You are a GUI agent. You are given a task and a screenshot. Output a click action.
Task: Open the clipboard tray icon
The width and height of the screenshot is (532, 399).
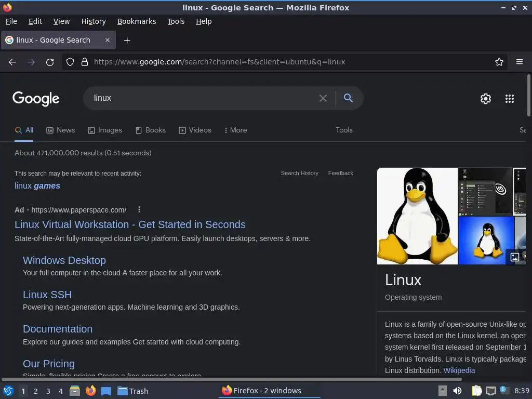point(476,391)
